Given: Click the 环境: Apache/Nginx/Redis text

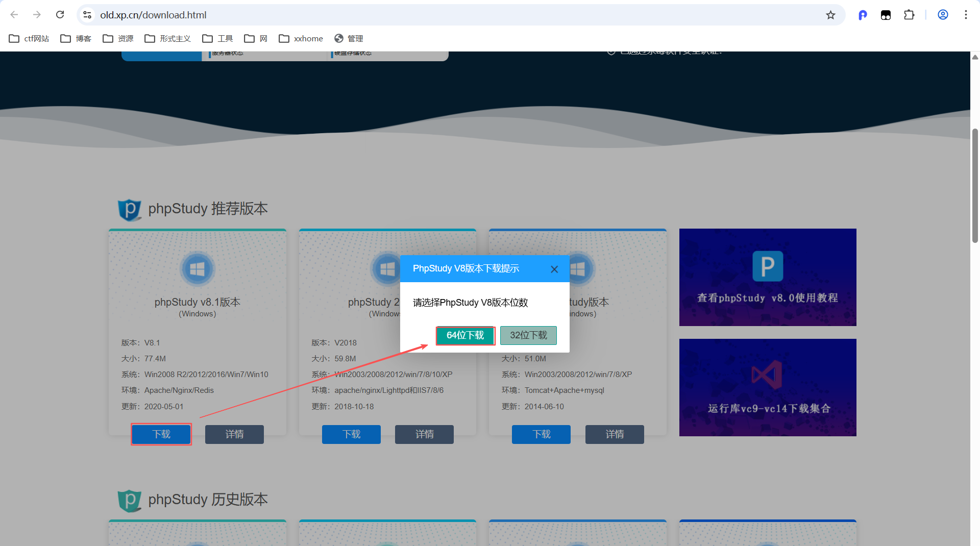Looking at the screenshot, I should coord(167,390).
